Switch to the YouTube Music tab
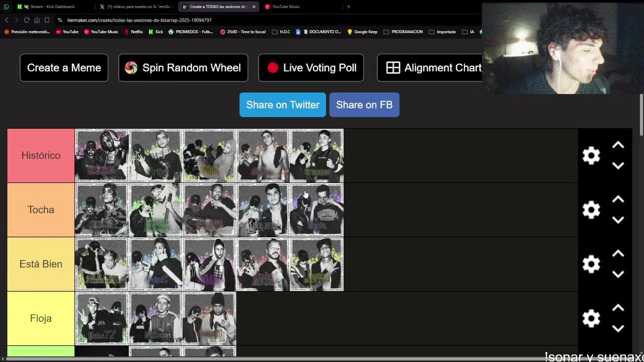 tap(301, 7)
